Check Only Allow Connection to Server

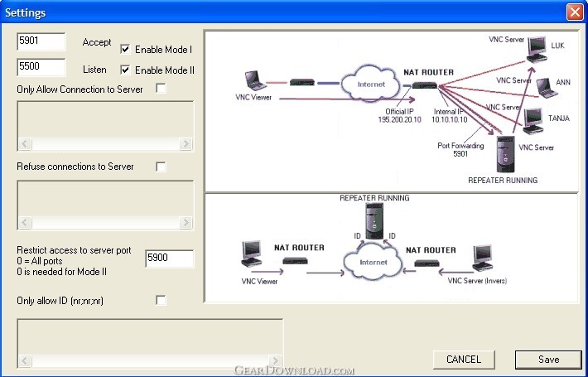pos(161,89)
